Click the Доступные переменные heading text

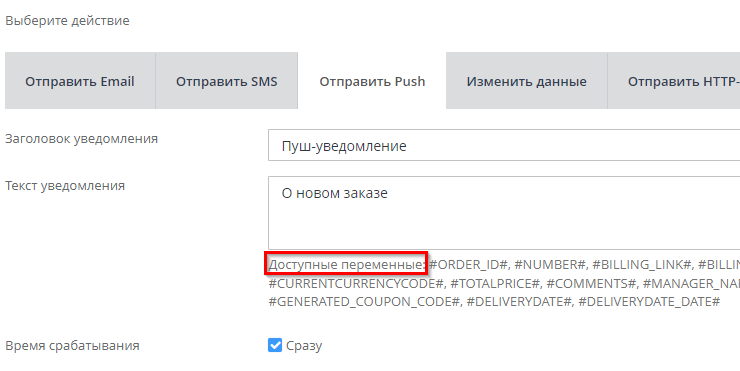(x=346, y=265)
